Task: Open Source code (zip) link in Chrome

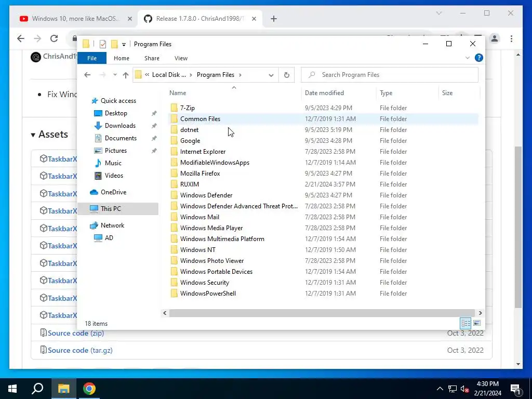Action: (76, 333)
